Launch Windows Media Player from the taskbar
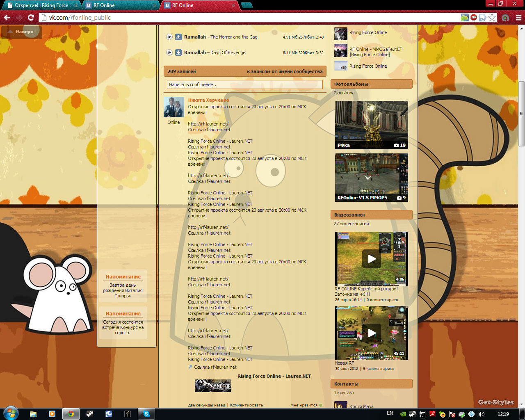This screenshot has width=525, height=420. pos(52,414)
